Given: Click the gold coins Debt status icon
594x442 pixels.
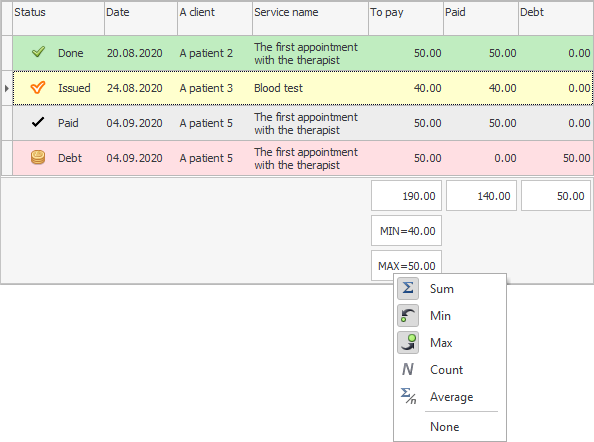Looking at the screenshot, I should pos(38,157).
